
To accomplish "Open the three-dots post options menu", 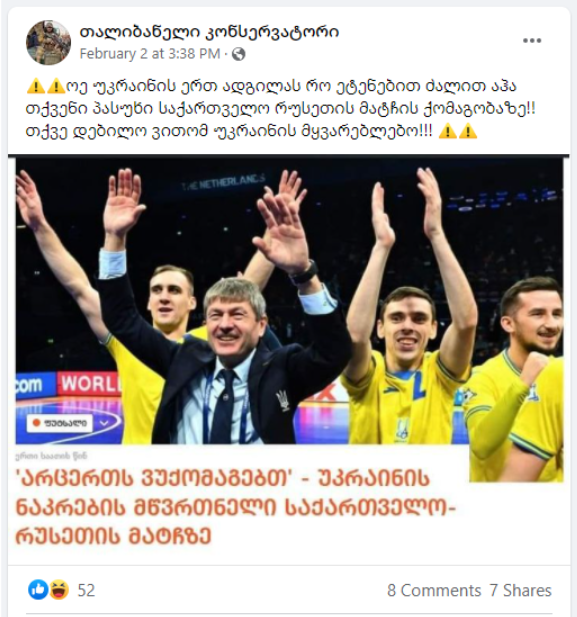I will click(532, 41).
